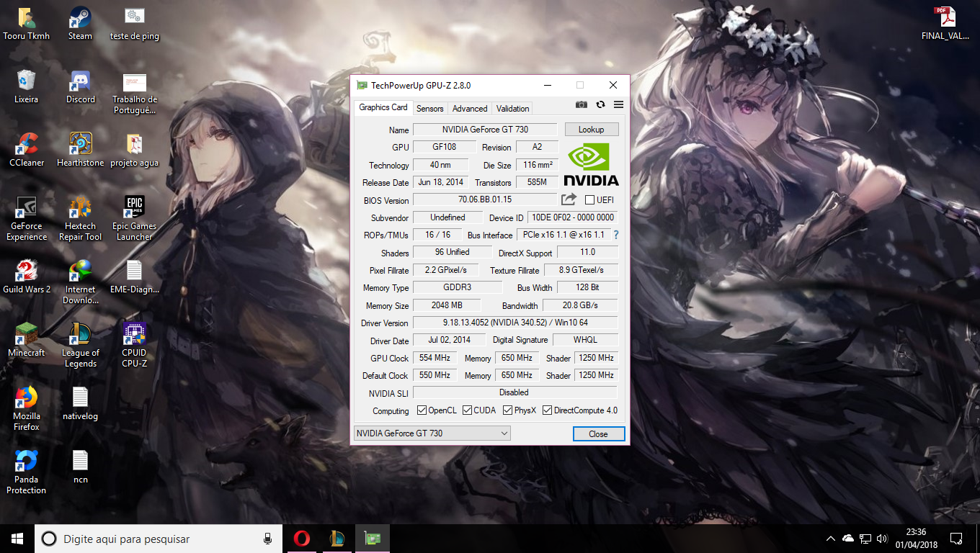Click the Memory Type GDDR3 field
This screenshot has height=553, width=980.
pyautogui.click(x=458, y=287)
